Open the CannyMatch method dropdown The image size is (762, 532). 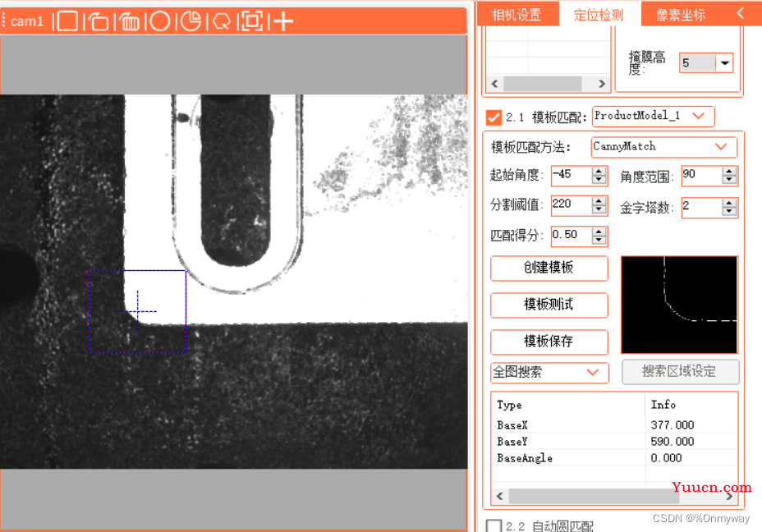point(663,147)
